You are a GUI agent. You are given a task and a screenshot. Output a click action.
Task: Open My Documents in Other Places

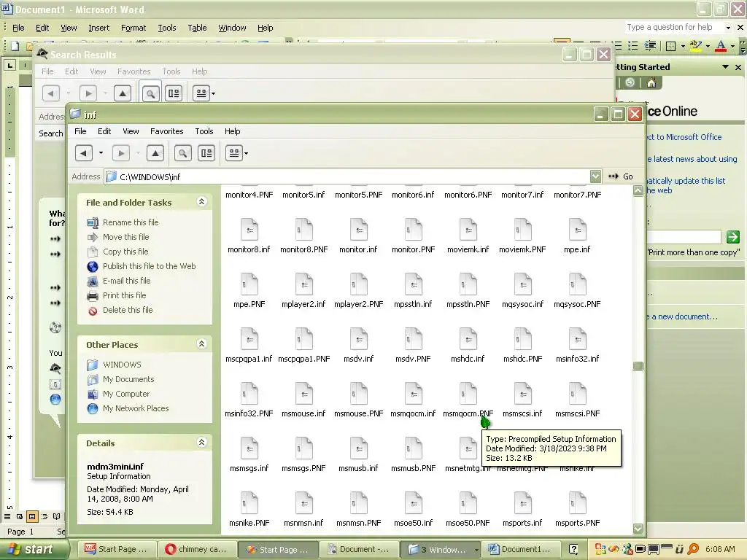click(128, 379)
